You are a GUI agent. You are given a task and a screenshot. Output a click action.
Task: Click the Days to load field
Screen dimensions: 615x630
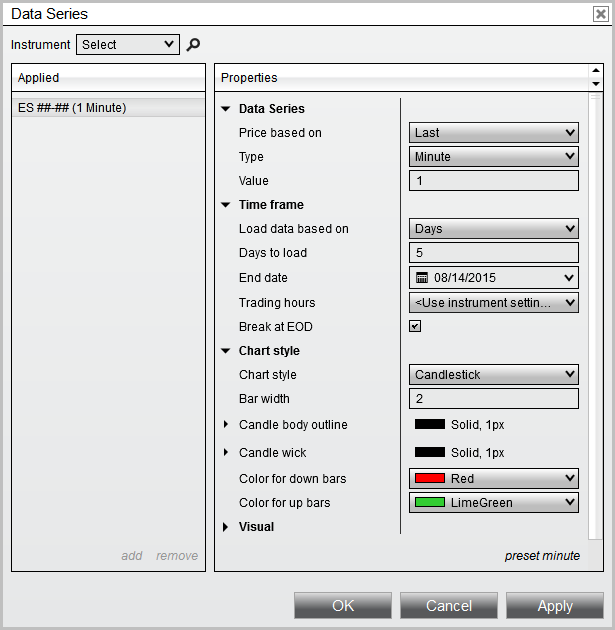(x=494, y=253)
